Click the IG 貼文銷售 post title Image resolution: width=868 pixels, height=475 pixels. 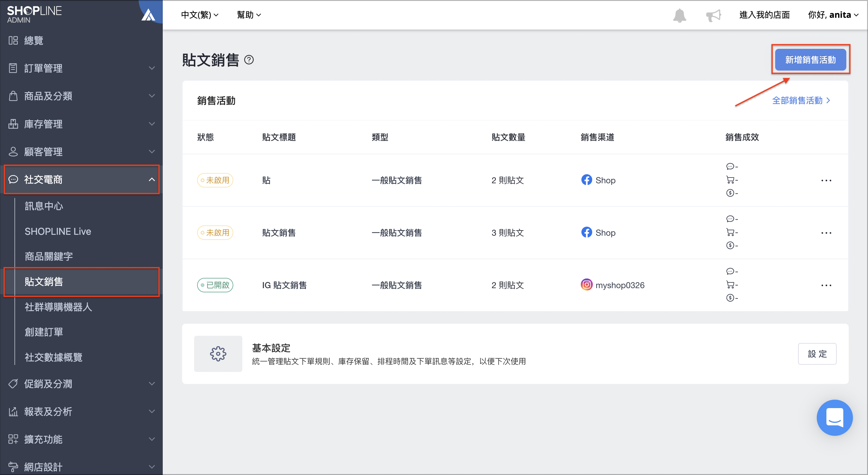click(x=285, y=285)
